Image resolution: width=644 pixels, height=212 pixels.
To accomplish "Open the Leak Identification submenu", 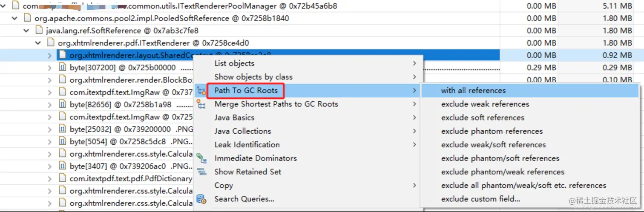I will pyautogui.click(x=314, y=145).
